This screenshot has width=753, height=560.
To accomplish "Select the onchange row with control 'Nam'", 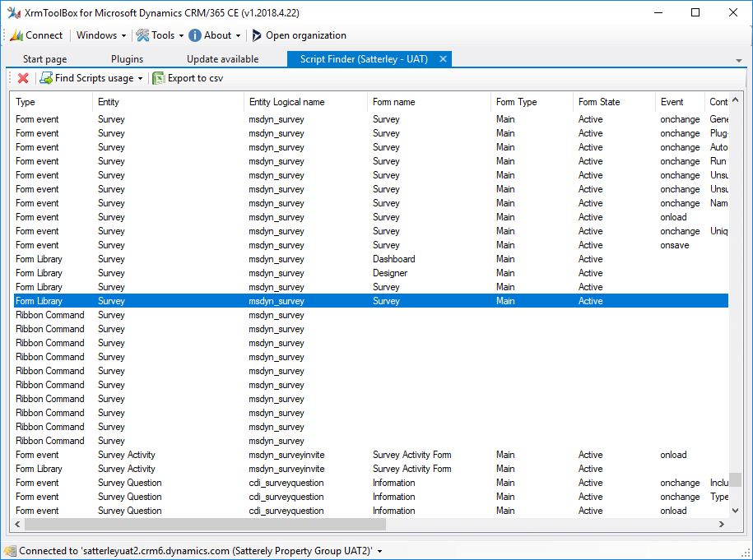I will 370,203.
